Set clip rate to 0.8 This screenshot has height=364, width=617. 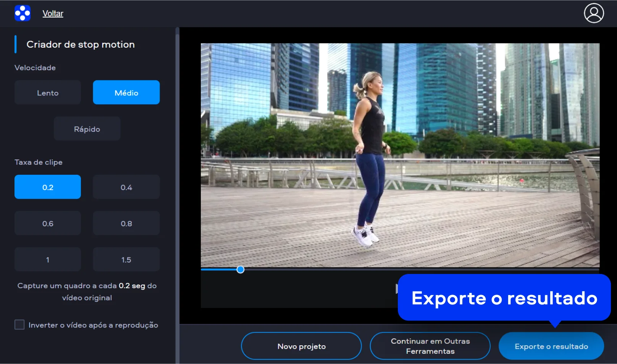click(x=126, y=223)
